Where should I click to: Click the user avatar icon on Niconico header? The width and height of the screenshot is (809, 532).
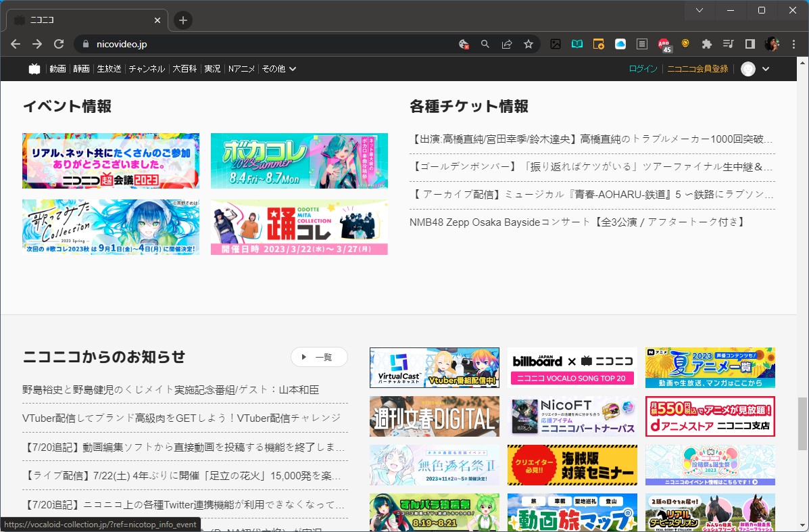pyautogui.click(x=748, y=69)
